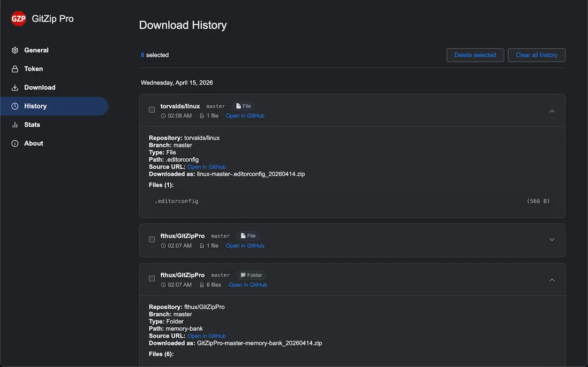588x367 pixels.
Task: Click Source URL link under torvalds/linux details
Action: point(206,167)
